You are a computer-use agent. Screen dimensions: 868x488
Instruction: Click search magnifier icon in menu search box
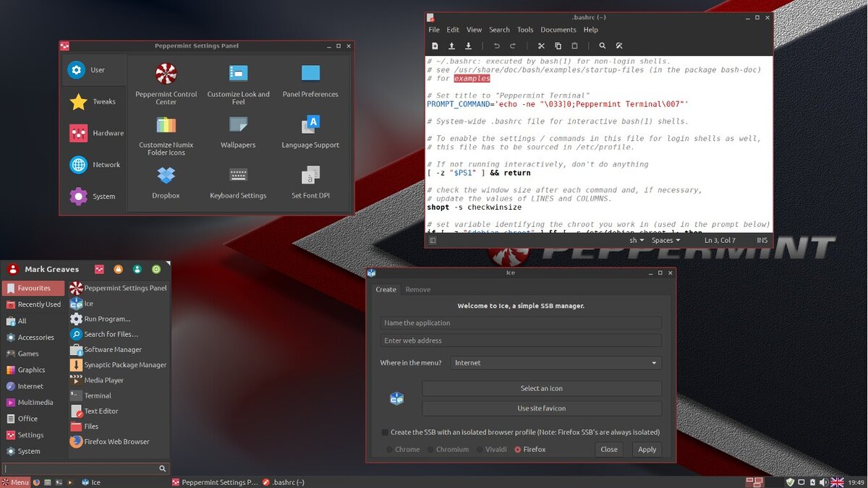(163, 468)
